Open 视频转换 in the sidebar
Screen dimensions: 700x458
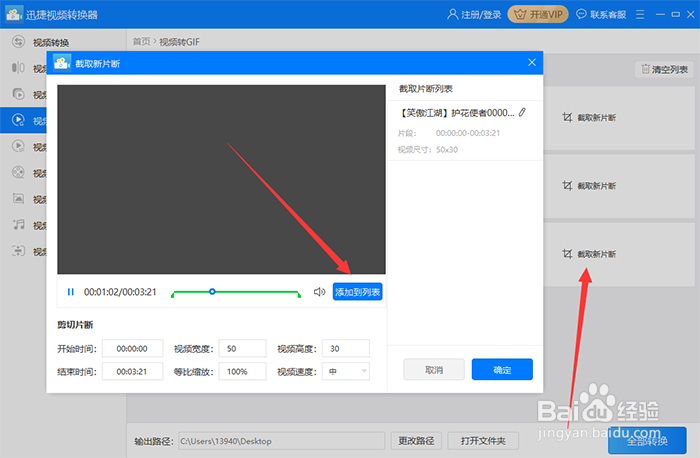click(x=51, y=42)
